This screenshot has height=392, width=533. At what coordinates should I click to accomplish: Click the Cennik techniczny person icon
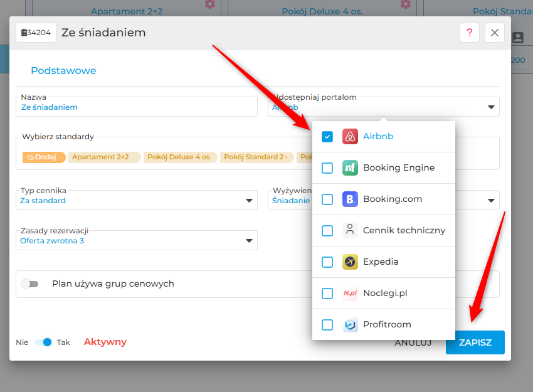pyautogui.click(x=350, y=230)
